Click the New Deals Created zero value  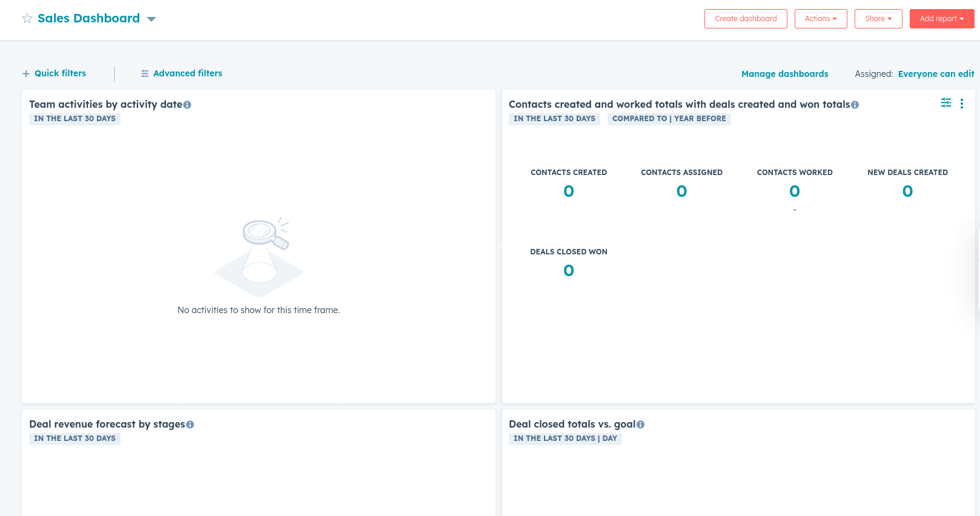pyautogui.click(x=907, y=191)
